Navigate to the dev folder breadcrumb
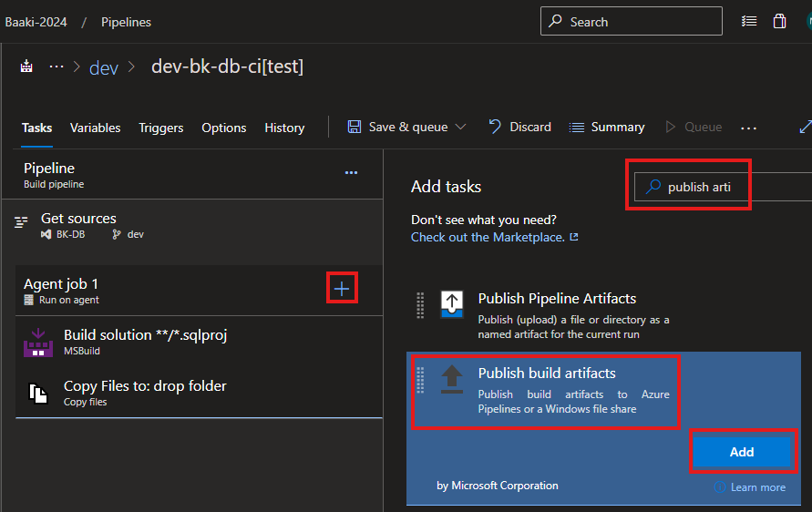Image resolution: width=812 pixels, height=512 pixels. click(104, 67)
